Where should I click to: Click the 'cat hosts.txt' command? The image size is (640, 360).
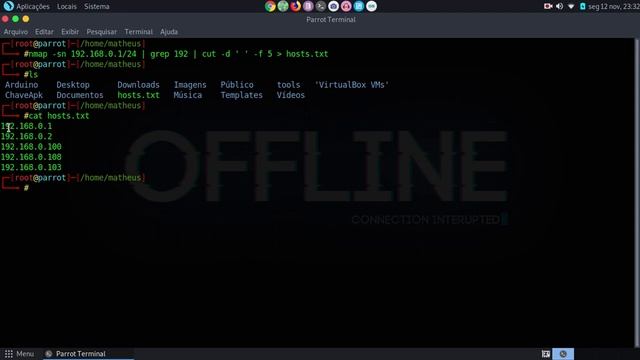(x=59, y=116)
